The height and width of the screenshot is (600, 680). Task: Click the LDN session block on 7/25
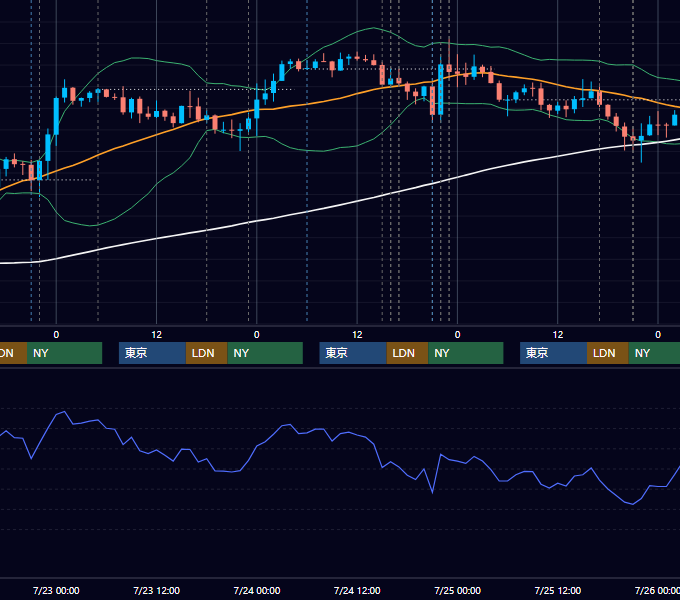point(608,353)
